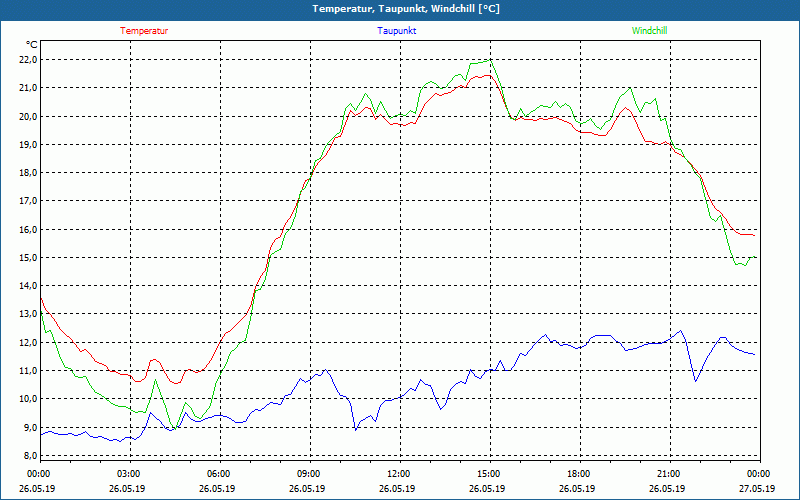800x500 pixels.
Task: Click the 12:00 time axis label
Action: [400, 473]
